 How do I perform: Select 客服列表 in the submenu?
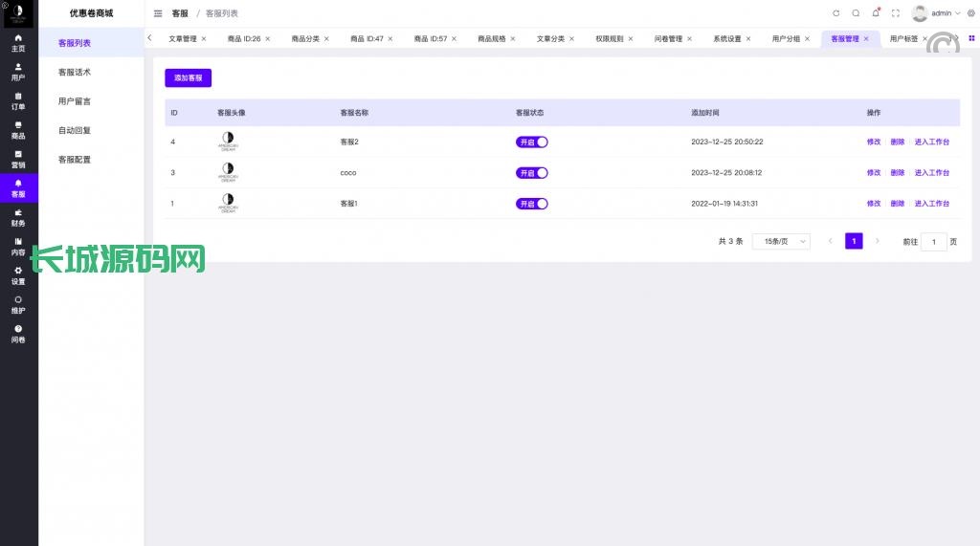pyautogui.click(x=91, y=43)
